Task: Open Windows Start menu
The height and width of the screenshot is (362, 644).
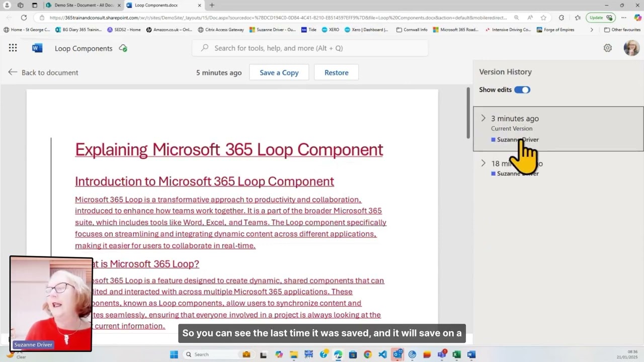Action: 174,354
